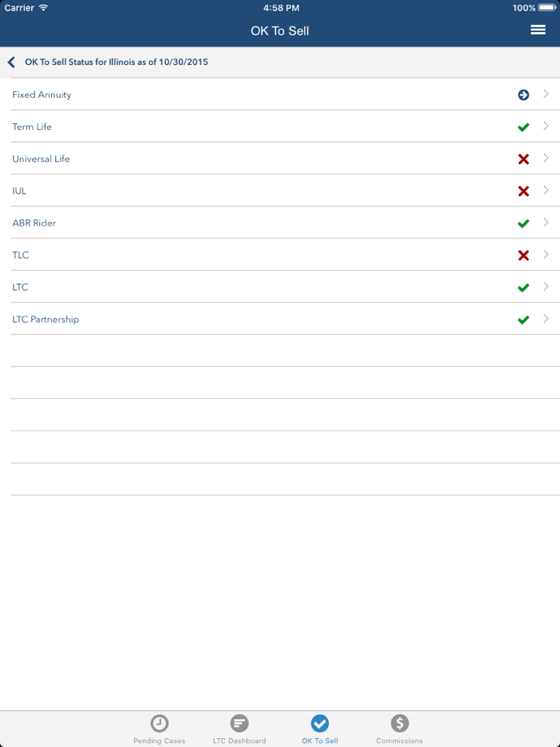Tap the blue arrow status icon for Fixed Annuity

pyautogui.click(x=523, y=94)
